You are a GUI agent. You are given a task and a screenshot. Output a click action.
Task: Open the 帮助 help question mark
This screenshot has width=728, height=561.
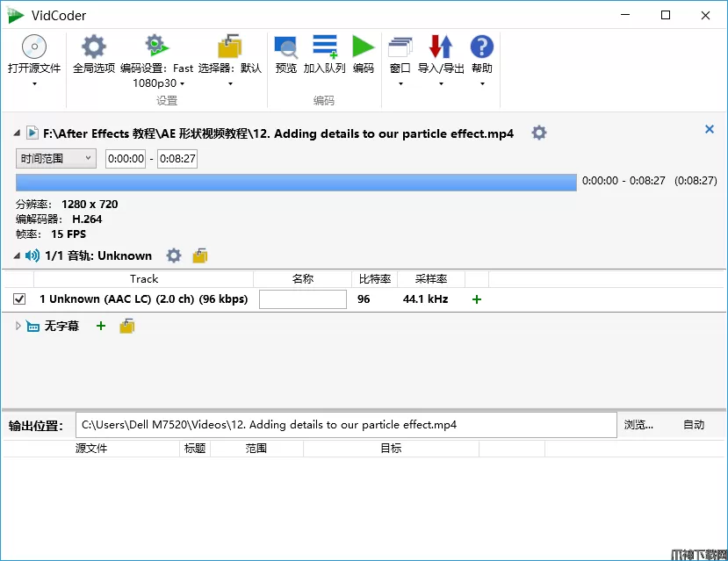coord(482,47)
